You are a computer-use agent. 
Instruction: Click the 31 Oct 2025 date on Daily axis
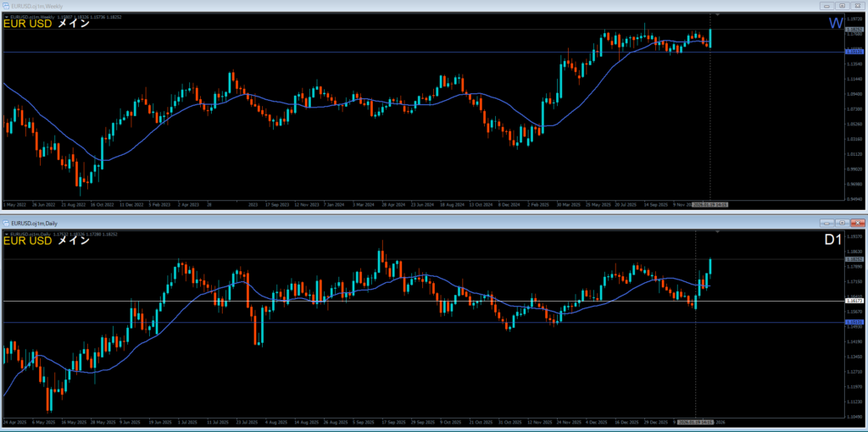point(509,422)
